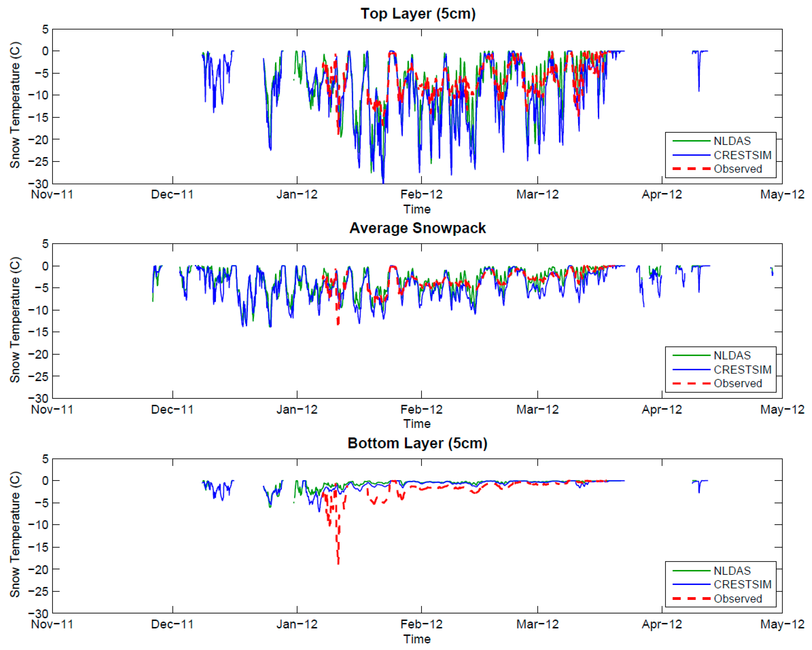Screen dimensions: 812x650
Task: Click 'Time' x-axis label of Bottom Layer plot
Action: pos(417,639)
